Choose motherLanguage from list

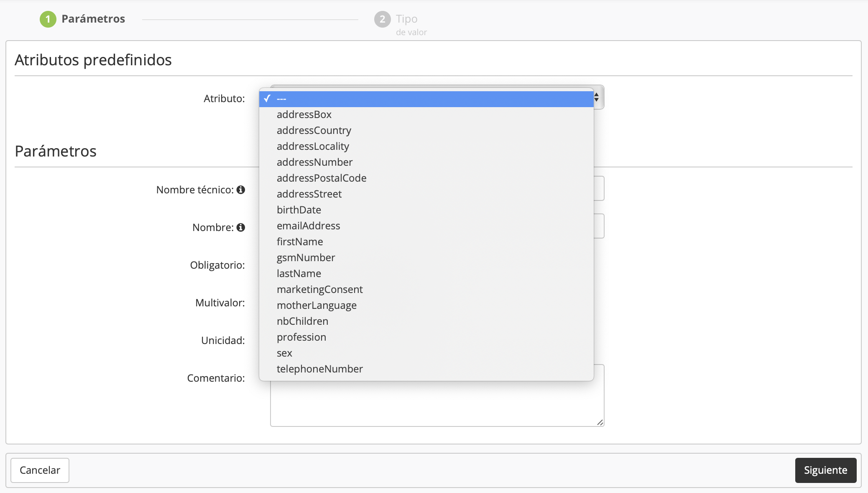(317, 306)
